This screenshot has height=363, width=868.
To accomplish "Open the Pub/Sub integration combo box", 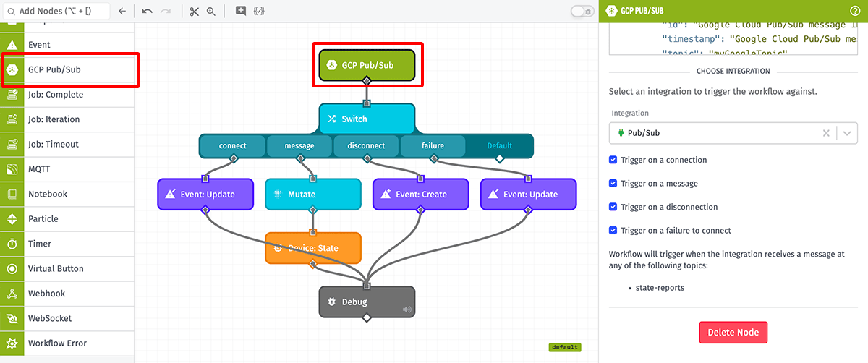I will (733, 133).
